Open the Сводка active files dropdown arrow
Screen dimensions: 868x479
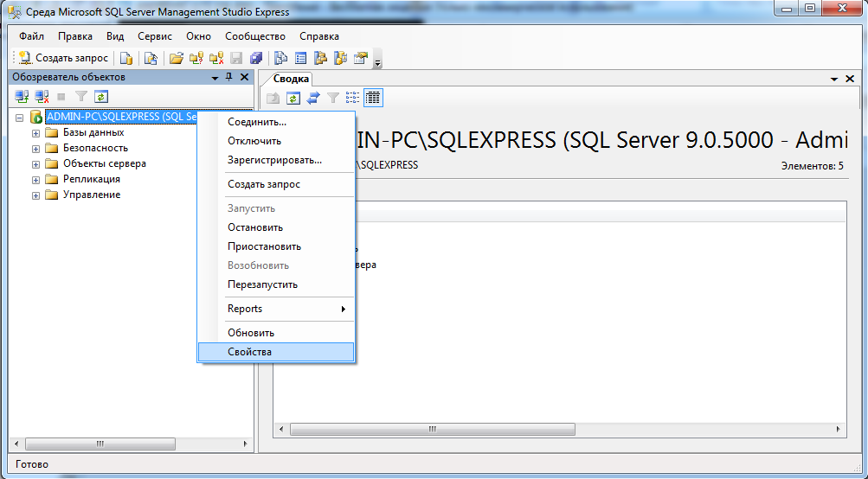point(834,80)
